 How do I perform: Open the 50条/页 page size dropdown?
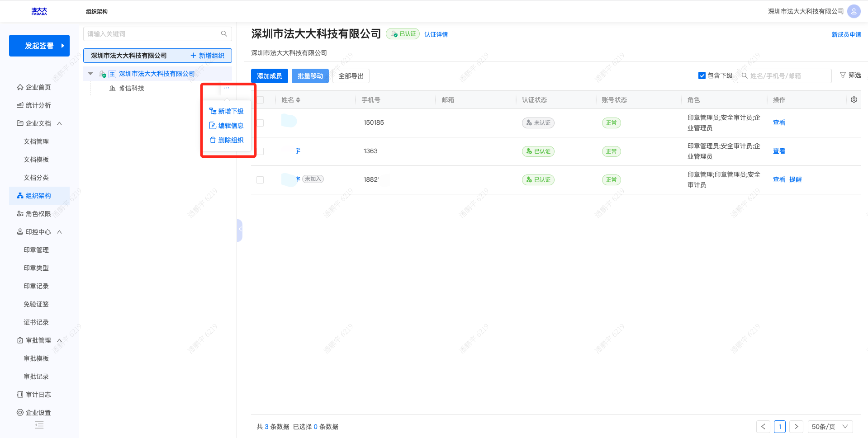coord(830,427)
